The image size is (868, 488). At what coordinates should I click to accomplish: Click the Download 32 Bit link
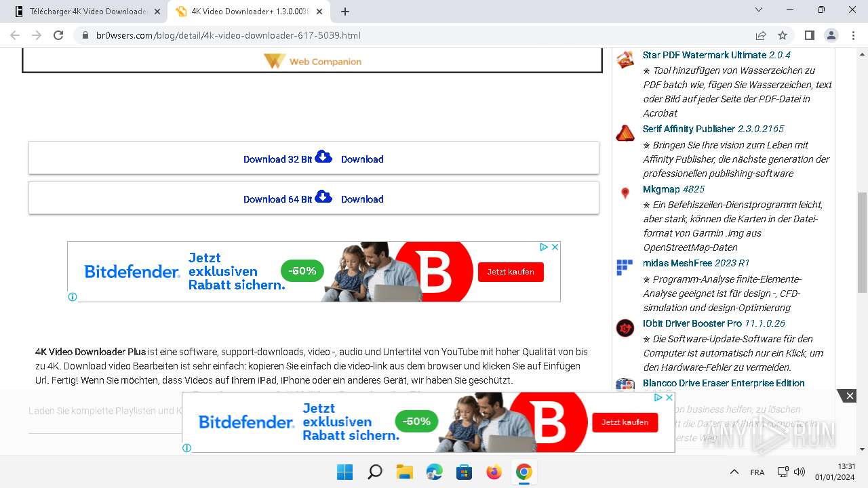[x=277, y=159]
